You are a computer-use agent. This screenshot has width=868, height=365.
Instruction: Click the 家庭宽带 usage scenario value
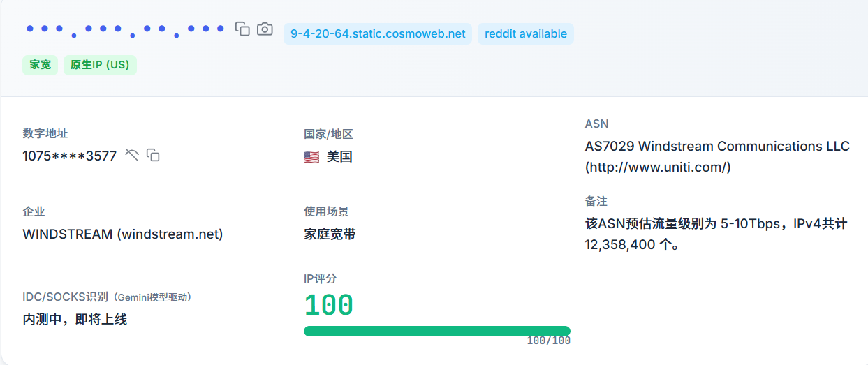(330, 234)
